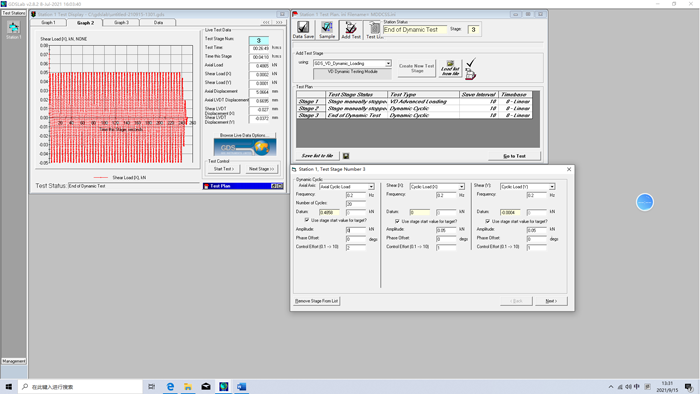Select the Add Test toolbar icon
Viewport: 700px width, 394px height.
tap(351, 30)
